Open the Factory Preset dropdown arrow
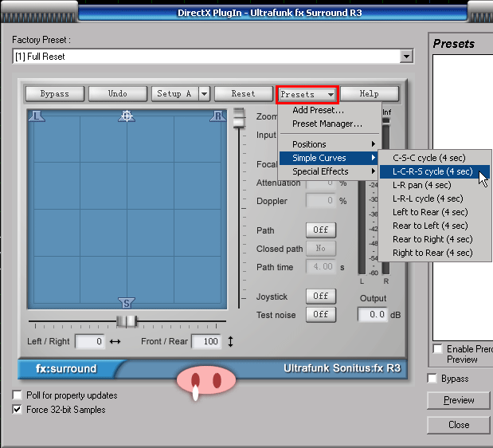This screenshot has width=493, height=448. pyautogui.click(x=406, y=57)
